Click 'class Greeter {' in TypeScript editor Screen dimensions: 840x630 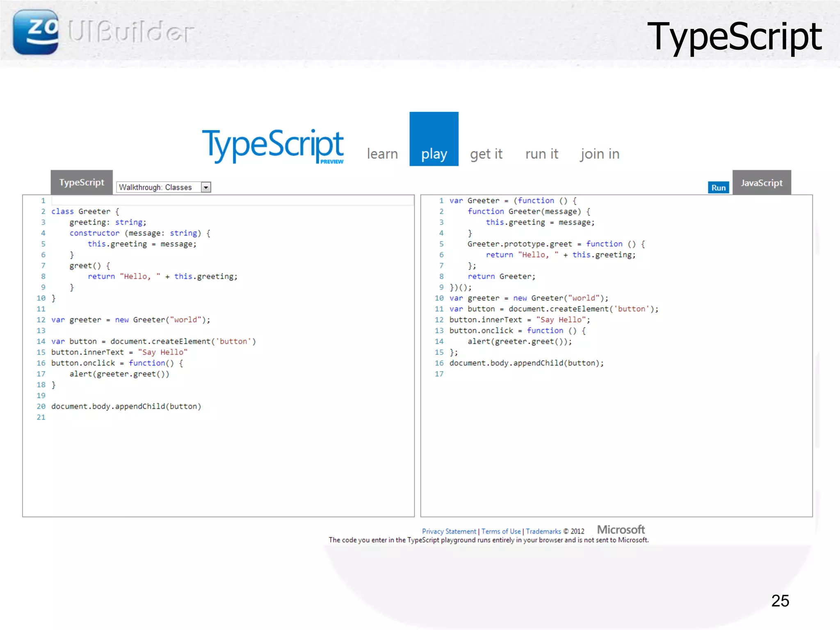click(85, 211)
